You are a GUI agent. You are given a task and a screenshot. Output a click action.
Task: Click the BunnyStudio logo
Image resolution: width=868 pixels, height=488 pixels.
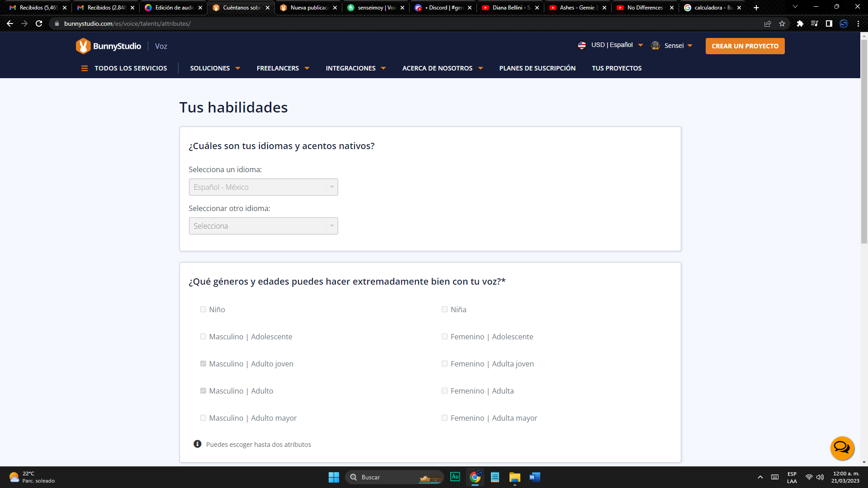108,46
